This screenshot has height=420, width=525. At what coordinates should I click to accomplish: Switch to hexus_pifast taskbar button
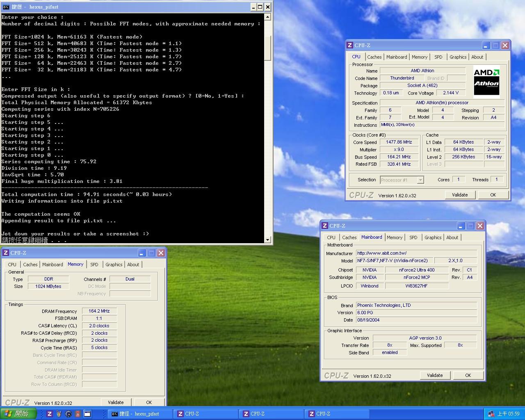139,414
